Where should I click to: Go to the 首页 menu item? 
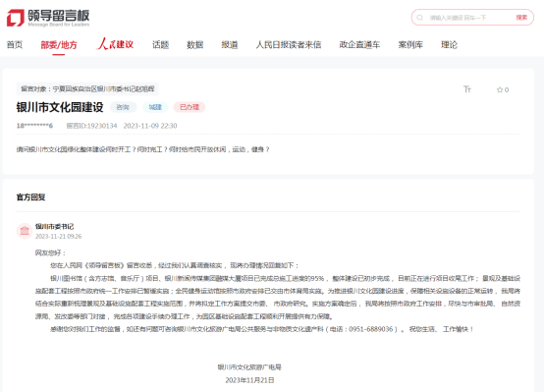(x=15, y=45)
